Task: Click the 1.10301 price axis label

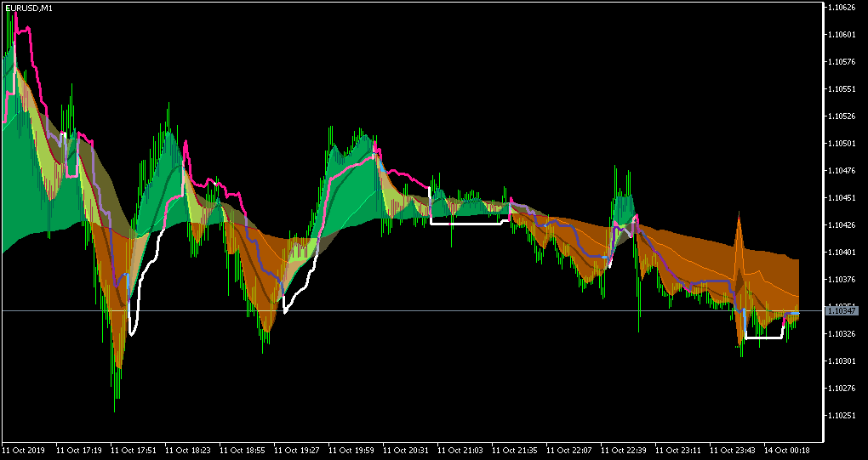Action: 842,361
